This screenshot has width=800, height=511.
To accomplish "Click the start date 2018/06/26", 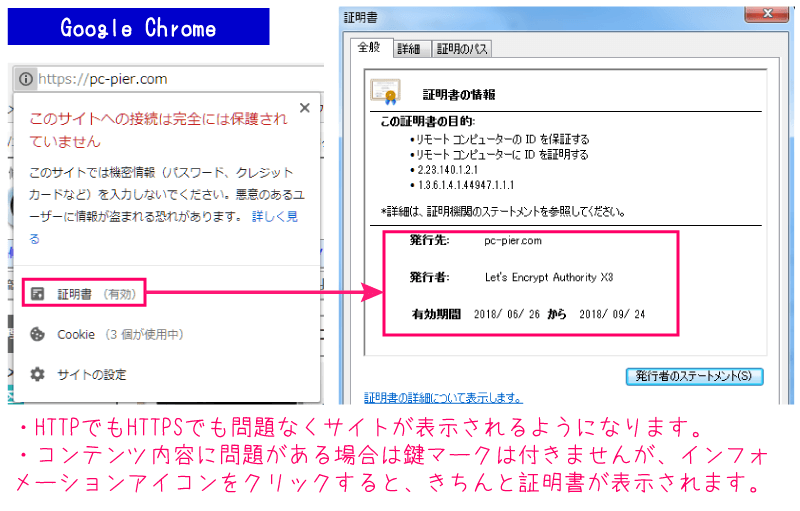I will (x=507, y=314).
